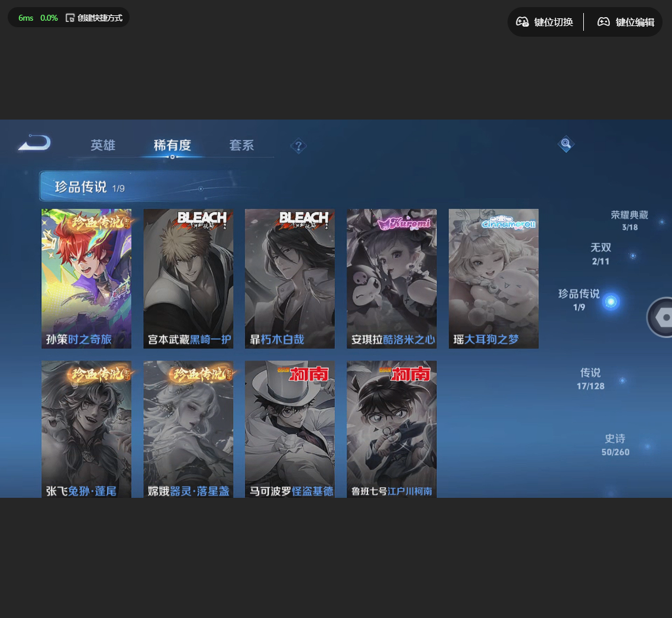Click the gamepad icon next to 键位编辑
The height and width of the screenshot is (618, 672).
603,21
